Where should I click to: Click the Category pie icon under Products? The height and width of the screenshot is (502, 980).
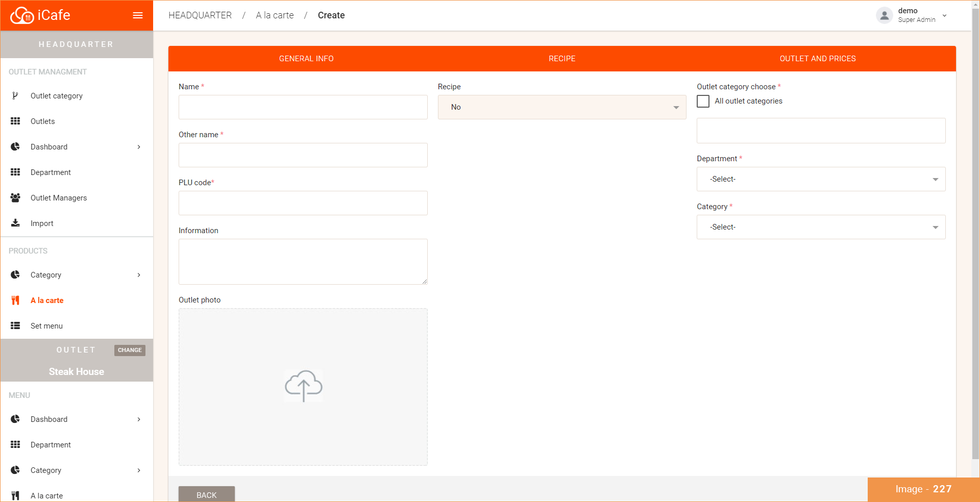tap(15, 275)
